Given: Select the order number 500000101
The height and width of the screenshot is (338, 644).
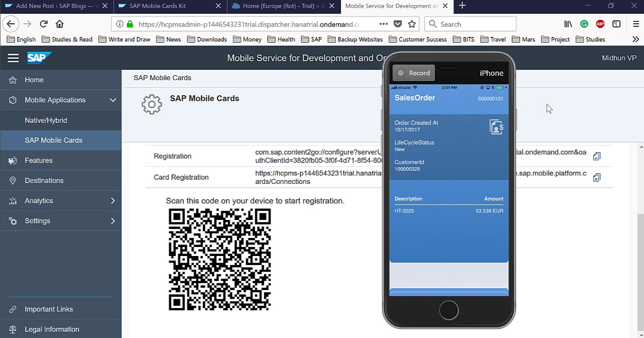Looking at the screenshot, I should (490, 99).
